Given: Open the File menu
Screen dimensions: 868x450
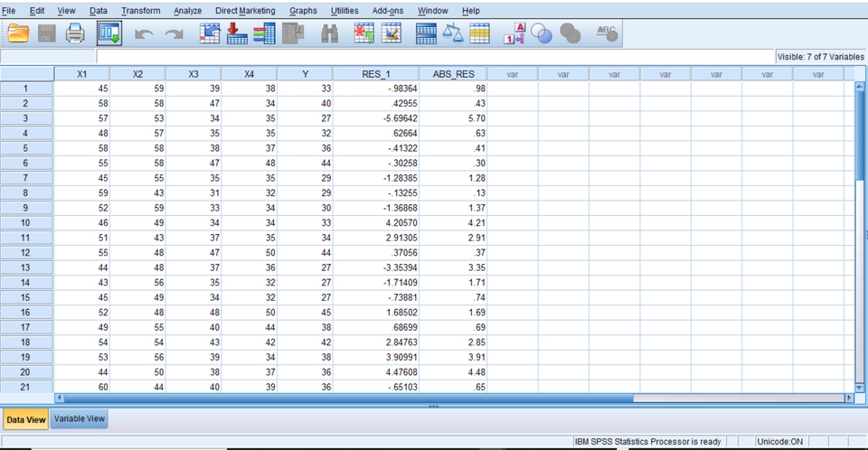Looking at the screenshot, I should tap(9, 11).
